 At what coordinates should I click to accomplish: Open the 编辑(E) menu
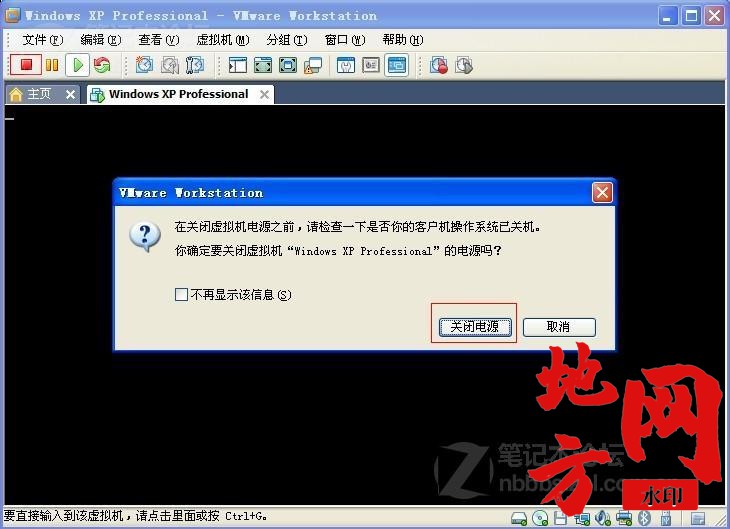tap(101, 40)
